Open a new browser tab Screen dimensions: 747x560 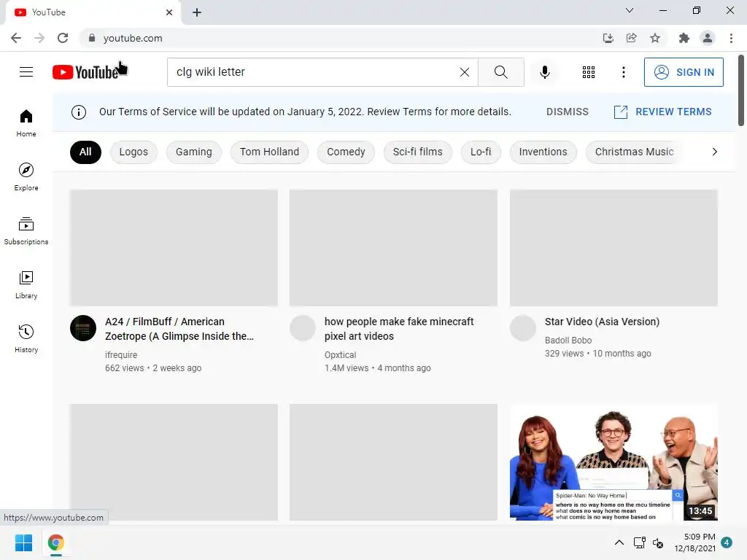(x=197, y=12)
